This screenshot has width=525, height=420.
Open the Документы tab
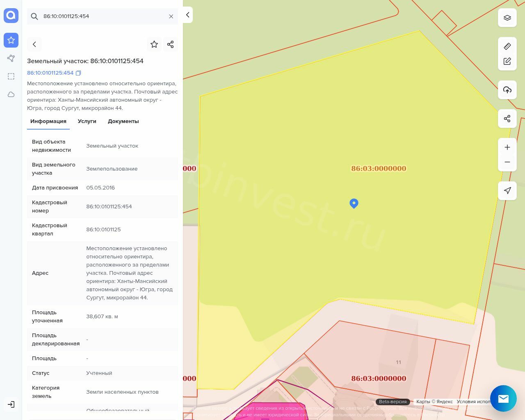(x=123, y=121)
